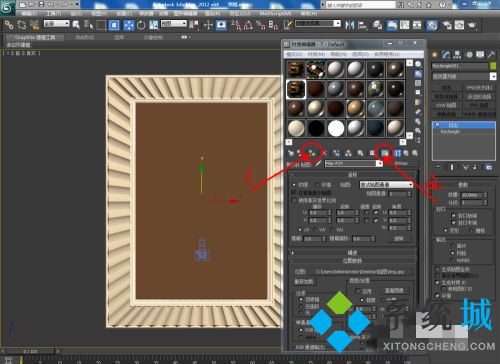
Task: Open the Modify command panel tab
Action: 446,55
